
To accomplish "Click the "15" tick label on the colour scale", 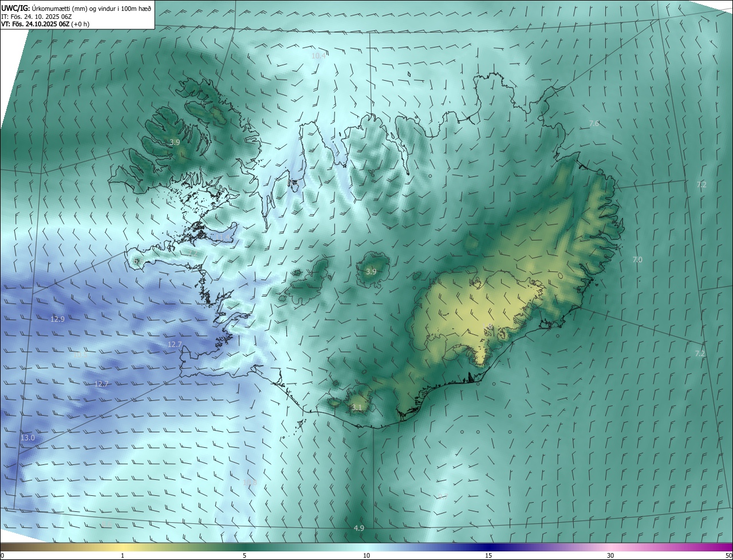I will pos(488,555).
